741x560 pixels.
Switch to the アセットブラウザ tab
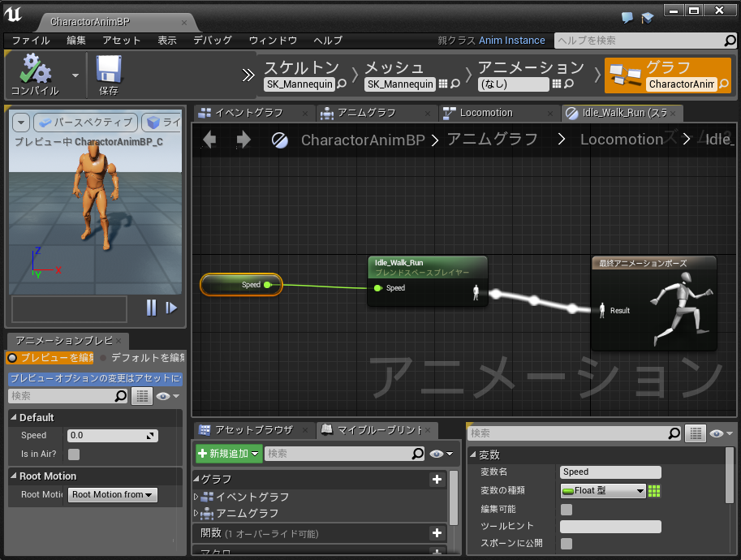click(x=253, y=430)
